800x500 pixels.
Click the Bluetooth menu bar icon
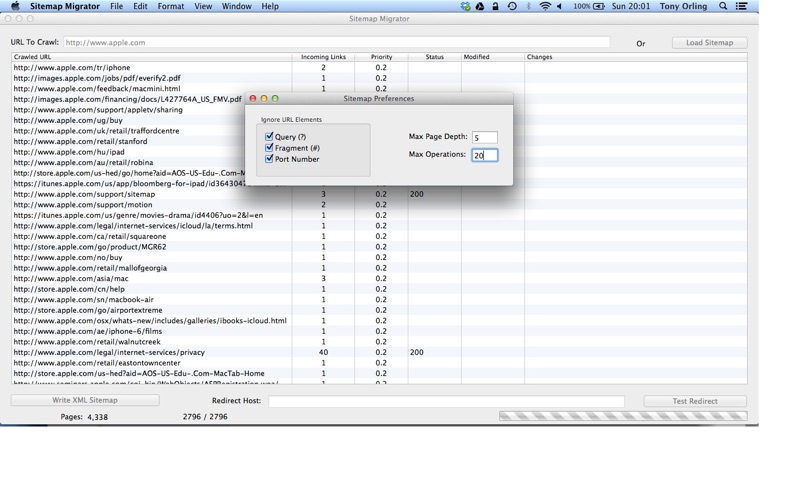(x=529, y=6)
